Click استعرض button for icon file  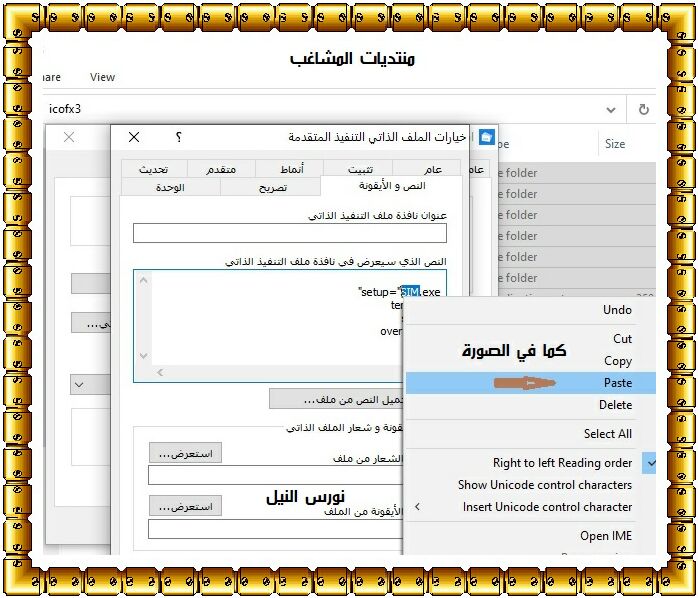pos(185,506)
